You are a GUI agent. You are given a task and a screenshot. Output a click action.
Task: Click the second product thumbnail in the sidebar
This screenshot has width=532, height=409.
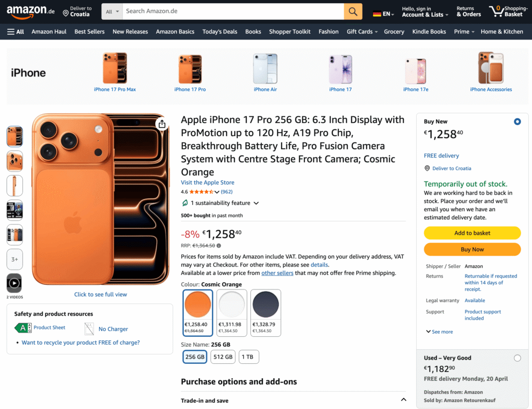click(15, 161)
